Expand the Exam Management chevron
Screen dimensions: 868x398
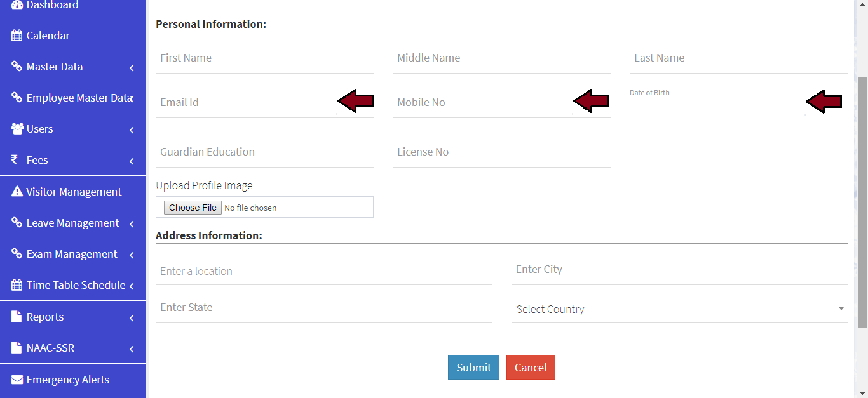point(132,255)
